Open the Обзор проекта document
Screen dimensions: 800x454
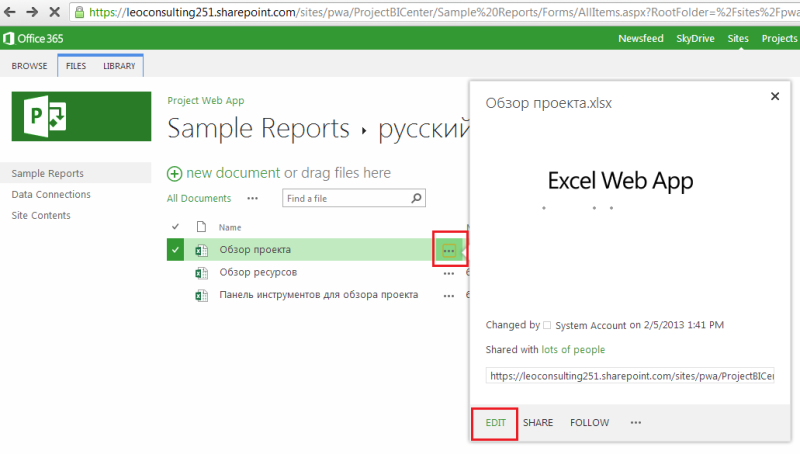255,249
